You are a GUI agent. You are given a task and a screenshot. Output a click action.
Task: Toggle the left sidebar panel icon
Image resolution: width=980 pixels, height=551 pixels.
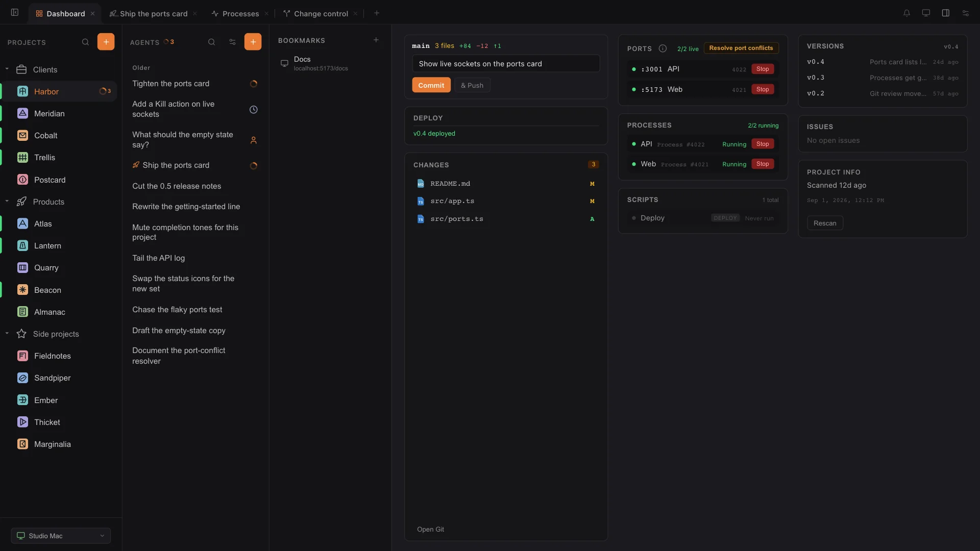coord(15,13)
